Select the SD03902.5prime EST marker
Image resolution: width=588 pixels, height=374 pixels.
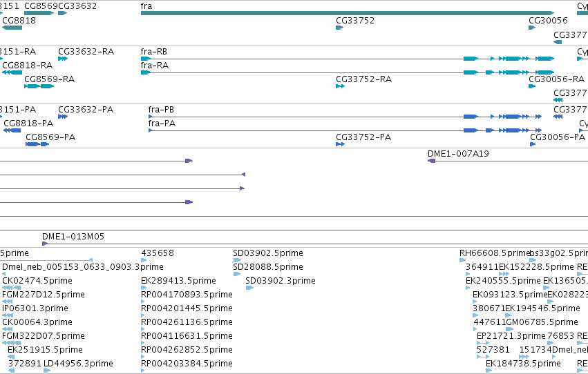[x=237, y=260]
